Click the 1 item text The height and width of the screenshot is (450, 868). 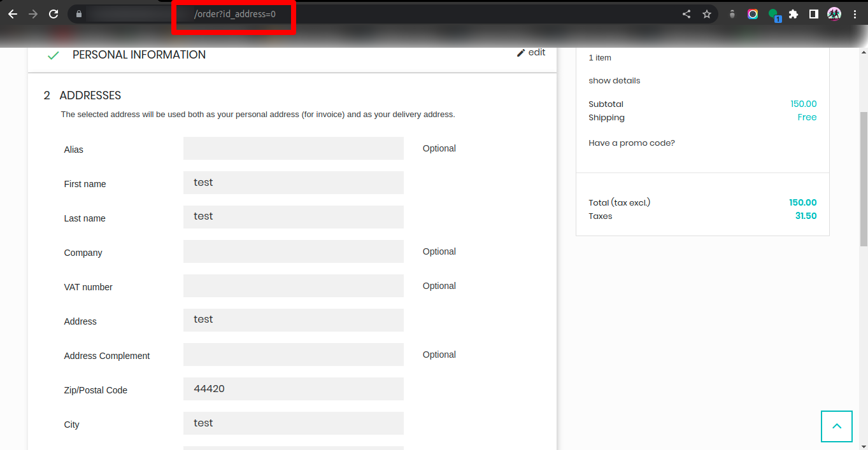click(x=600, y=58)
